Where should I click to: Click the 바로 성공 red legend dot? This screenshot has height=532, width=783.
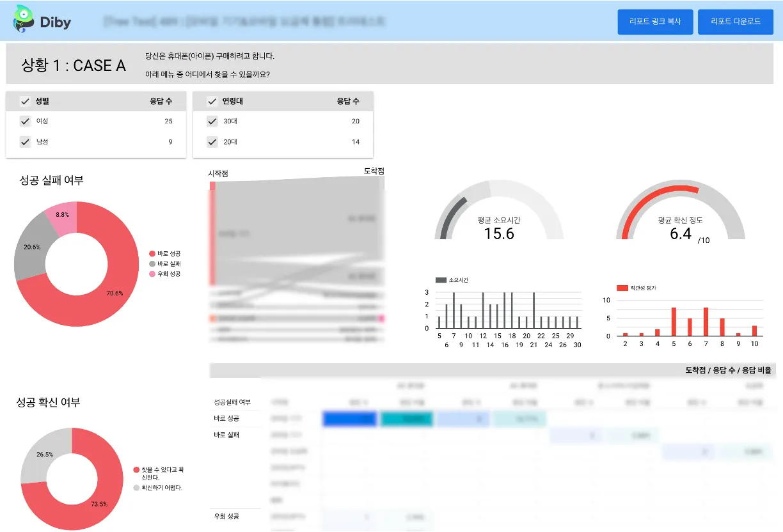(x=152, y=254)
